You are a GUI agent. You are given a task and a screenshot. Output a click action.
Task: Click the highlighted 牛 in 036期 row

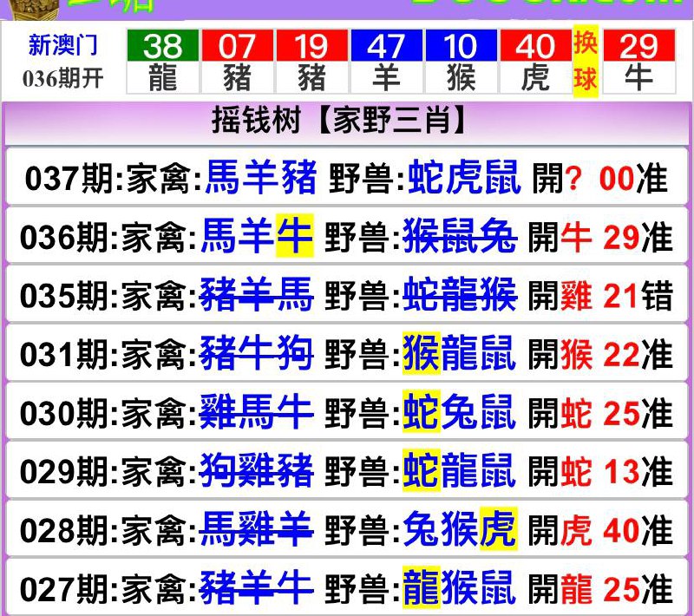tap(295, 236)
